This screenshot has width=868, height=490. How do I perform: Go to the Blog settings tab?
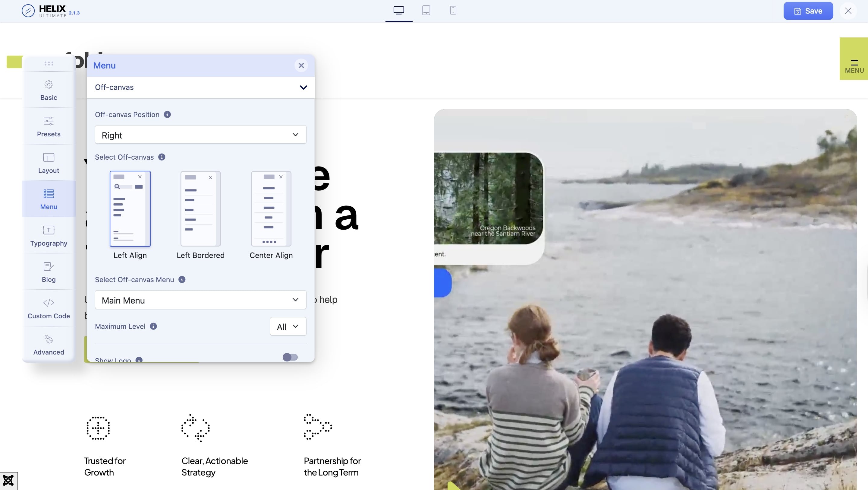pyautogui.click(x=49, y=272)
